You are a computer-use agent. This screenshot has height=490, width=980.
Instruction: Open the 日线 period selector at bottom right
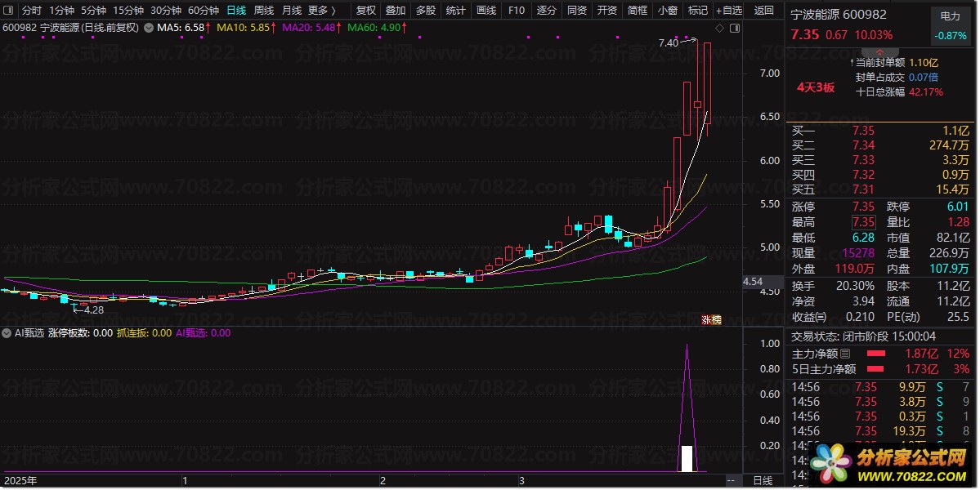[x=763, y=481]
